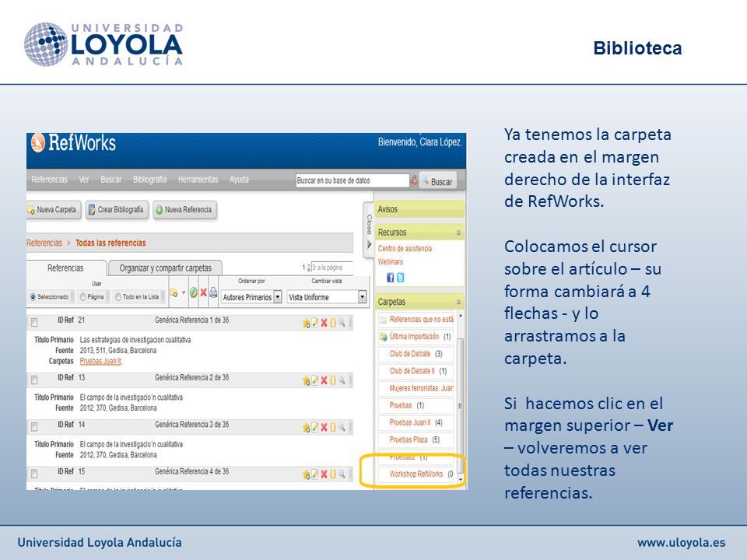
Task: View reference ID 21 with the magnifier icon
Action: pos(342,322)
